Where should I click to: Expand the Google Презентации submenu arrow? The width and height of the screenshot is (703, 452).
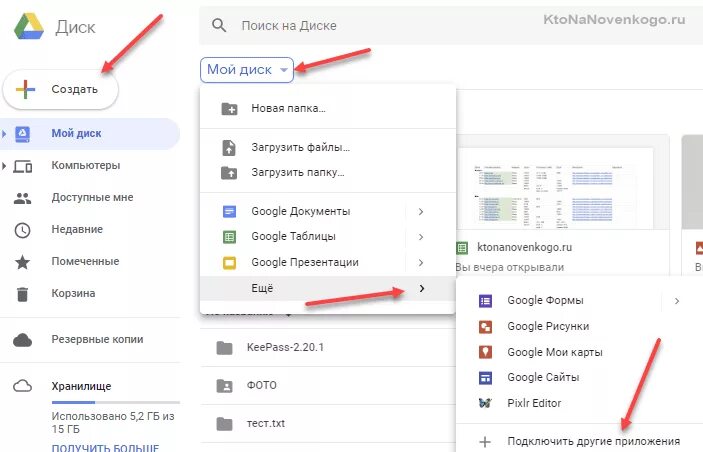point(421,262)
